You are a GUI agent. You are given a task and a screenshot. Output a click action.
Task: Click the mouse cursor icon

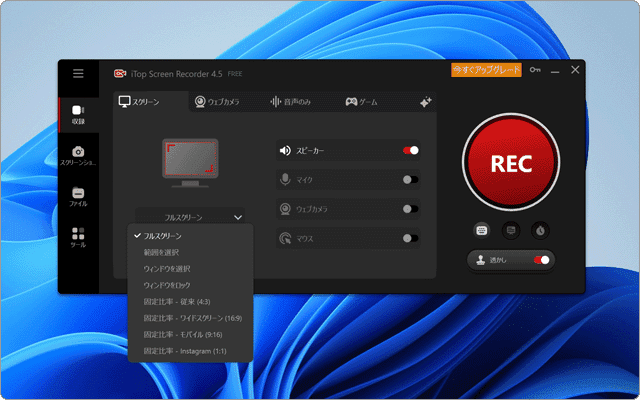(x=285, y=238)
